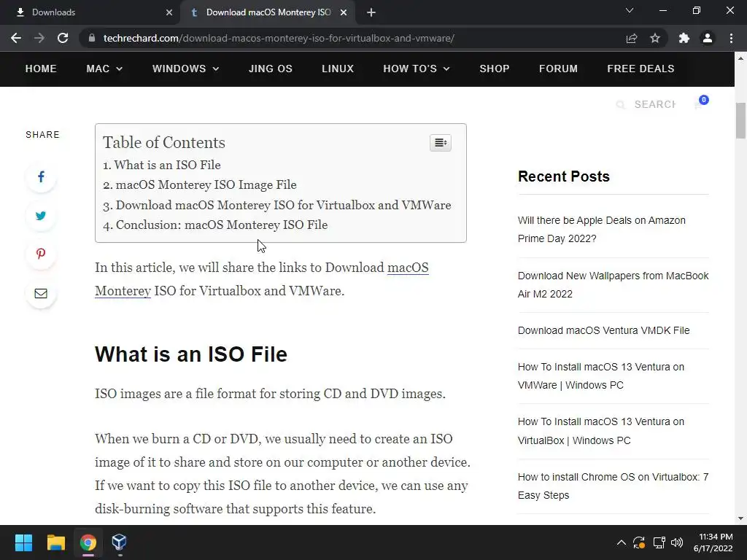
Task: Open the Chrome three-dot menu
Action: [731, 38]
